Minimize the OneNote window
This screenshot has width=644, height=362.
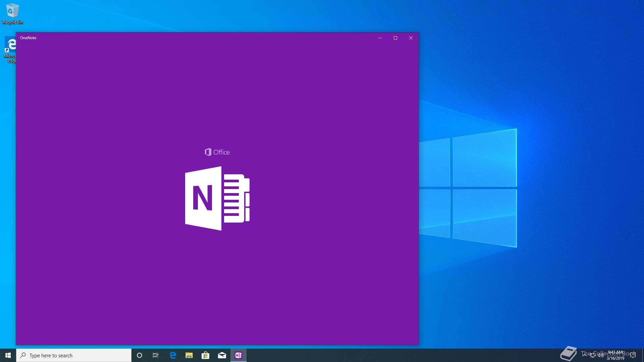[x=380, y=38]
